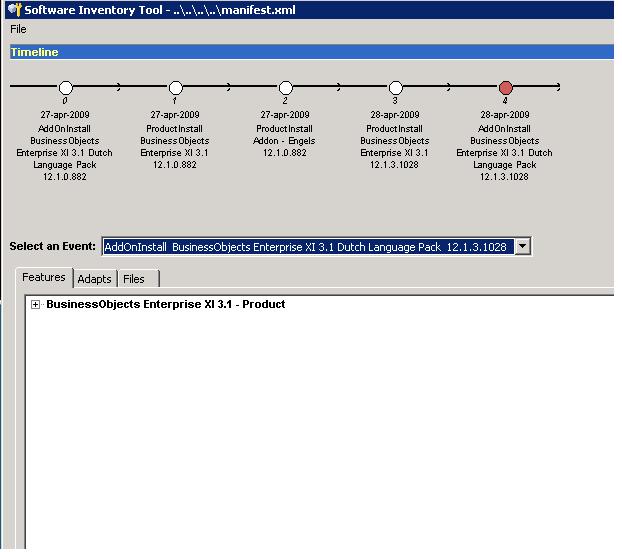Switch to the Features tab
Image resolution: width=622 pixels, height=552 pixels.
(44, 277)
